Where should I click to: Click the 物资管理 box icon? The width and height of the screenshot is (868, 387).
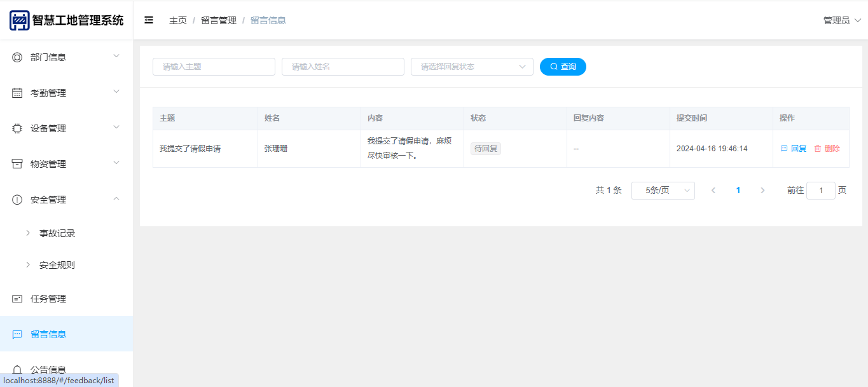tap(17, 164)
